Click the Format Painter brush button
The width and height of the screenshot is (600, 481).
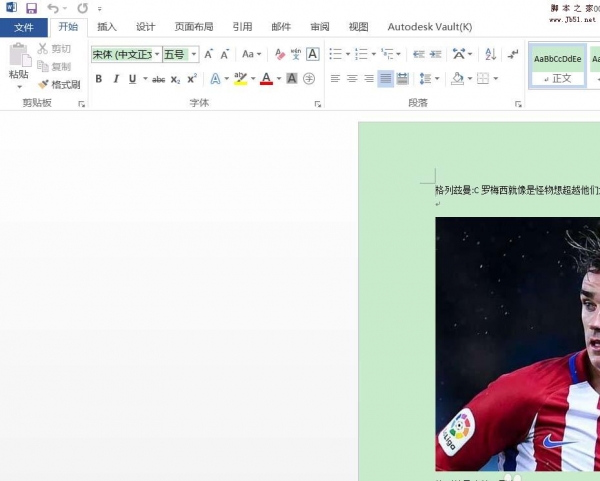pyautogui.click(x=59, y=84)
